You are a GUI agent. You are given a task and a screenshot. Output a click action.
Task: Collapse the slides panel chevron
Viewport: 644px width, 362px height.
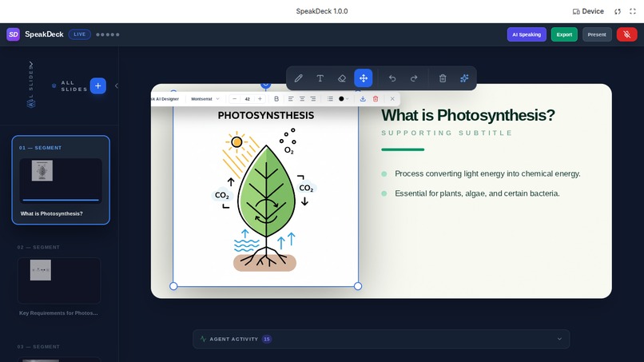[117, 86]
